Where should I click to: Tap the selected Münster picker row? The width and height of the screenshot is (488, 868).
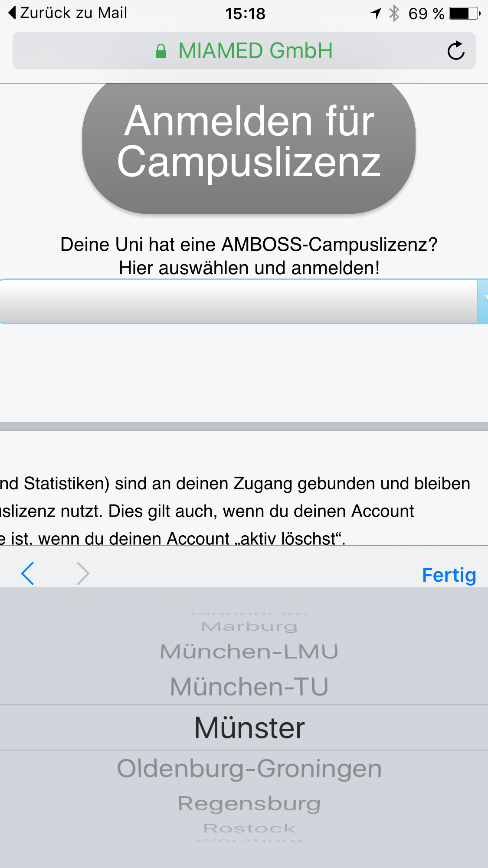[x=249, y=727]
